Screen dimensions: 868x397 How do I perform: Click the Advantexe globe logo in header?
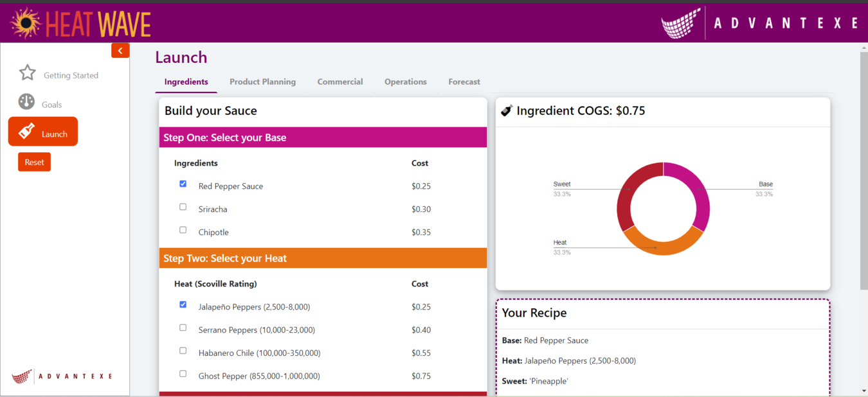tap(681, 23)
